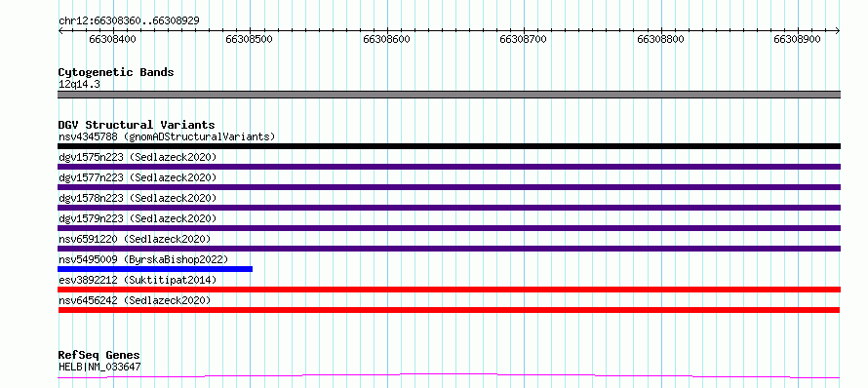Screen dimensions: 868x388
Task: Click the purple dgv1578n223 variant bar
Action: point(449,208)
